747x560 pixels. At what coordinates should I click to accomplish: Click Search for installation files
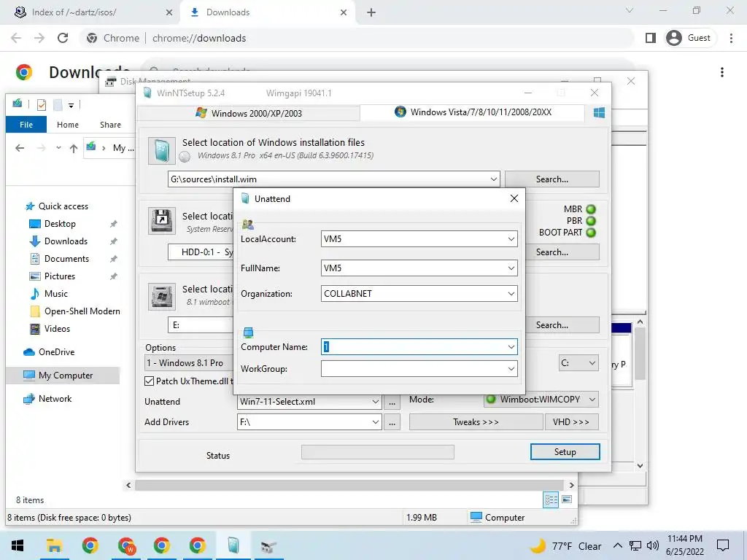(x=552, y=179)
